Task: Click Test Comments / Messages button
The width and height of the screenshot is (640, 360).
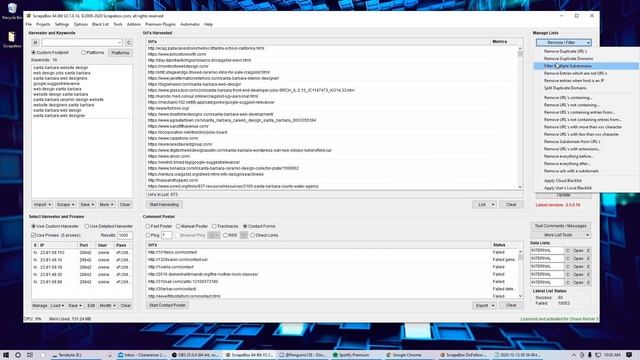Action: point(561,226)
